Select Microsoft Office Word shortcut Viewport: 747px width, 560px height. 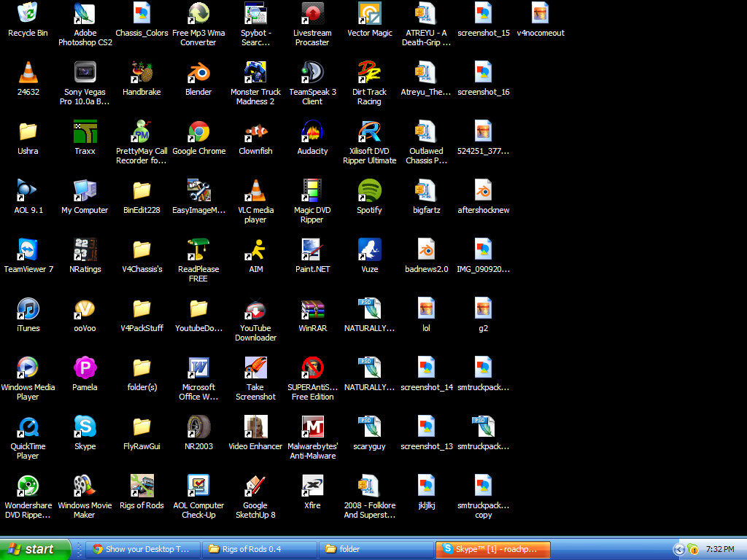(198, 367)
